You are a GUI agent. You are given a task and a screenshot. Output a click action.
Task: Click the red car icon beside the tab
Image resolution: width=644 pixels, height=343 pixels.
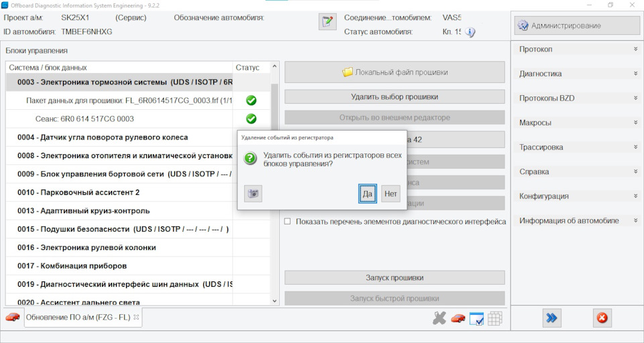click(13, 317)
